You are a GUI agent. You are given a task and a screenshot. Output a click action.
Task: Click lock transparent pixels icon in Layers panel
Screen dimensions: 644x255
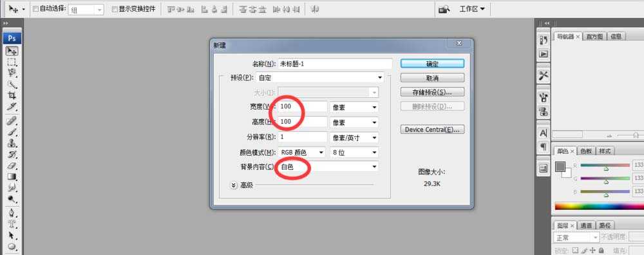[575, 250]
